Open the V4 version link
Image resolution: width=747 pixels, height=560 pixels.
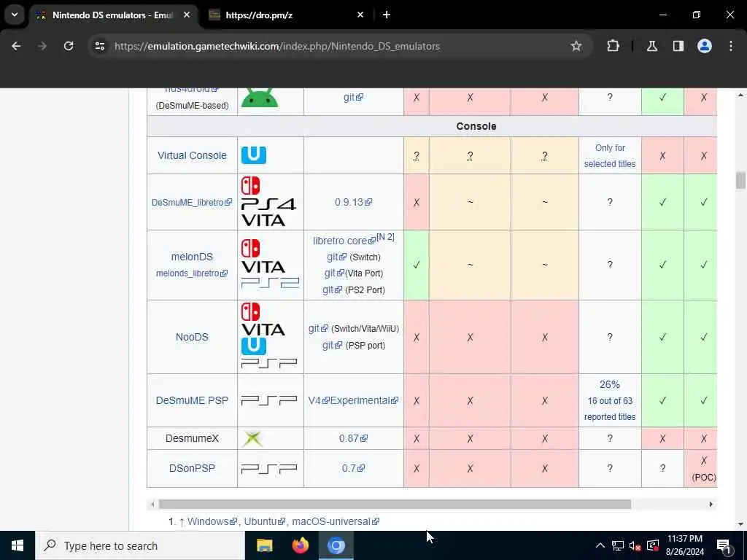(318, 400)
